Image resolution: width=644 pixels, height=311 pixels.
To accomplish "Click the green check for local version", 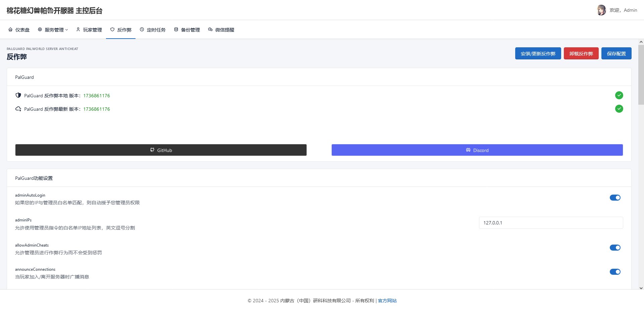I will coord(619,95).
